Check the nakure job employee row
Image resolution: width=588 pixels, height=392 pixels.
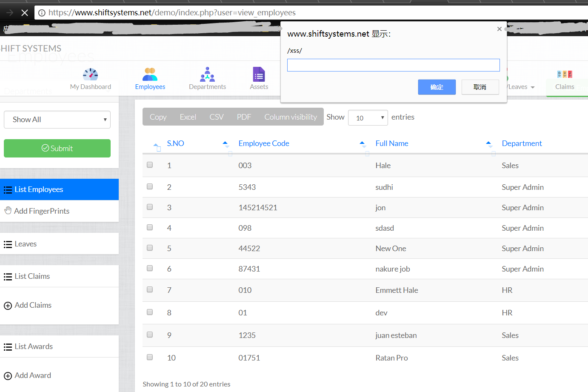(150, 268)
